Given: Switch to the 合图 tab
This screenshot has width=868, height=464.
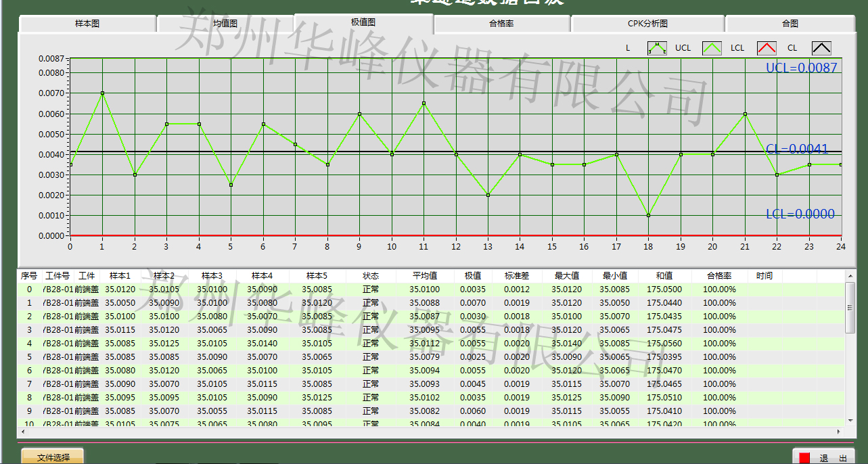Looking at the screenshot, I should [x=790, y=24].
